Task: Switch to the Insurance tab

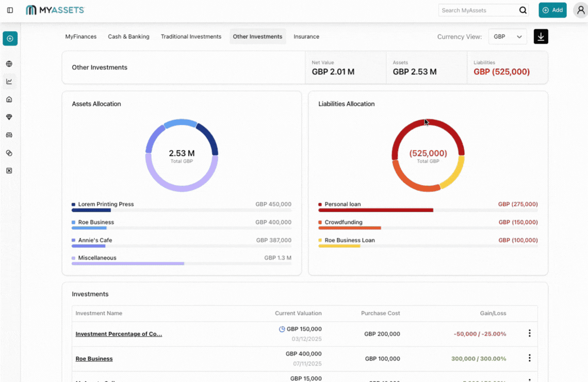Action: [306, 36]
